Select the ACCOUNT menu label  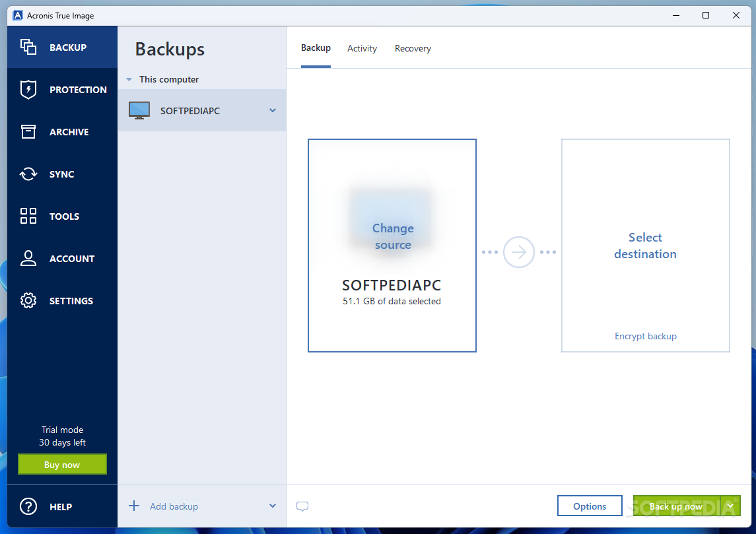(72, 259)
